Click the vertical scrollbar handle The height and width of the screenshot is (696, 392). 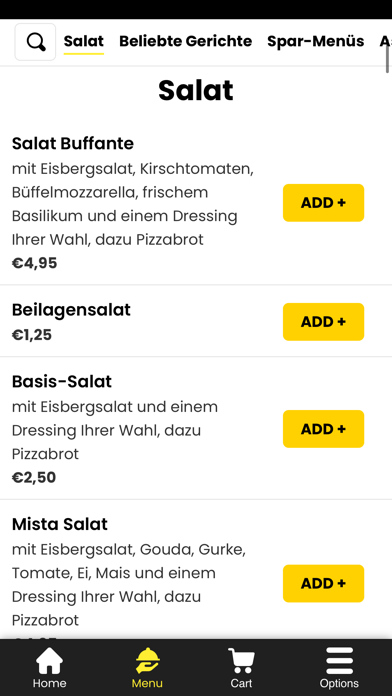coord(387,59)
